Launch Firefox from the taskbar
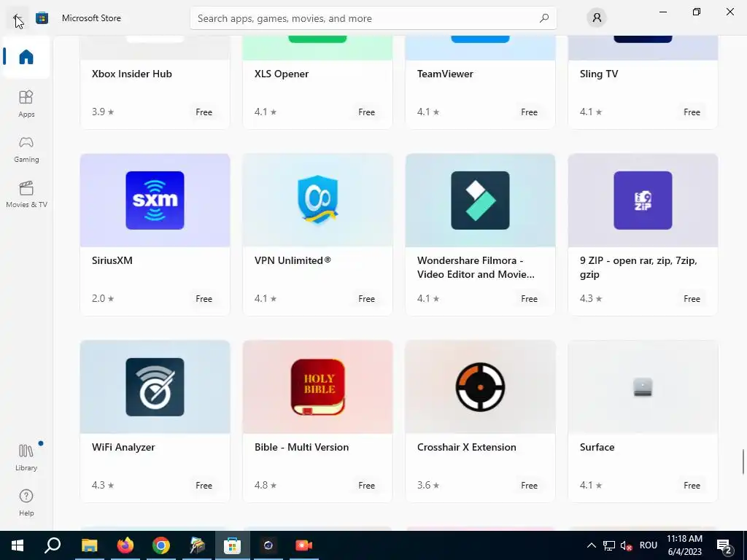Viewport: 747px width, 560px height. (x=125, y=545)
